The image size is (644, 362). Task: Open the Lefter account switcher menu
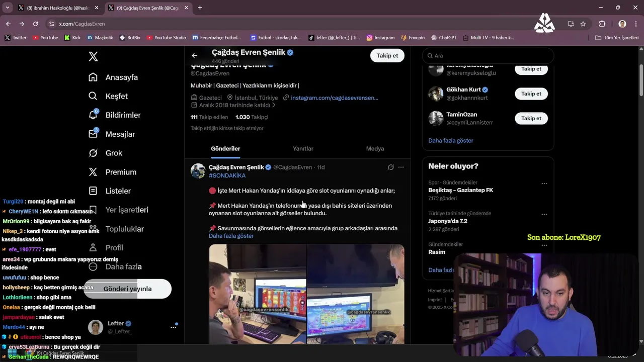173,327
